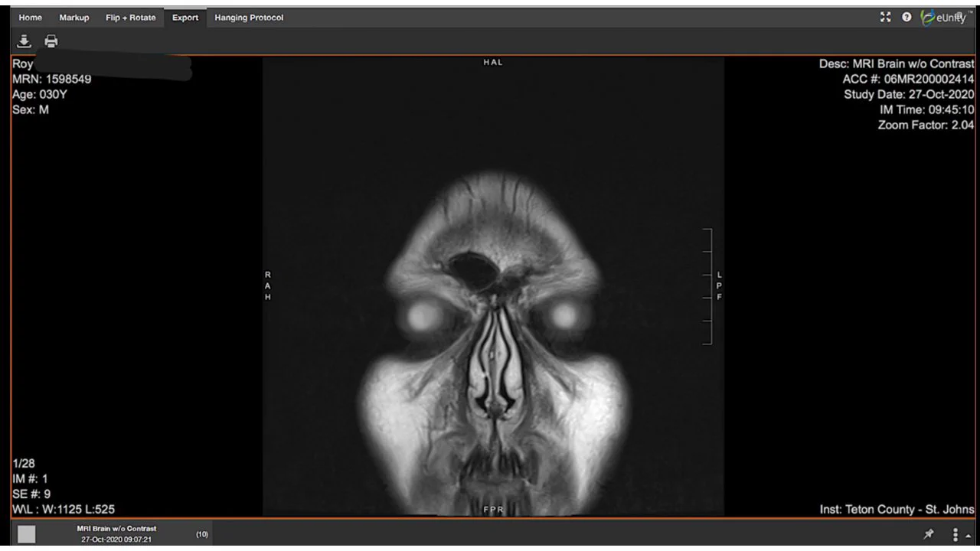Click the RAH orientation marker
Viewport: 980px width, 551px height.
tap(268, 285)
